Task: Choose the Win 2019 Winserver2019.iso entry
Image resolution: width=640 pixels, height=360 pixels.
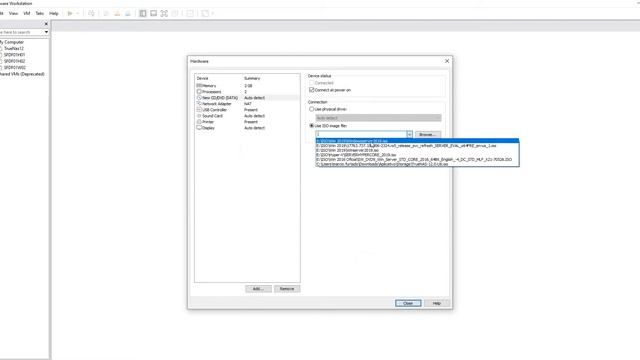Action: [417, 150]
